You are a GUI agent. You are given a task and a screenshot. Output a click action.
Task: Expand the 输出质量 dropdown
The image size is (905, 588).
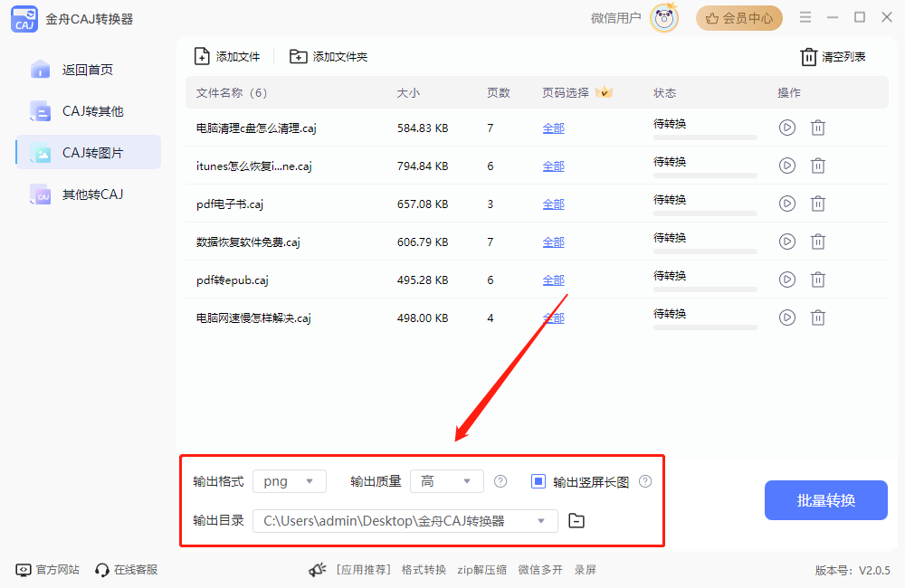point(447,481)
